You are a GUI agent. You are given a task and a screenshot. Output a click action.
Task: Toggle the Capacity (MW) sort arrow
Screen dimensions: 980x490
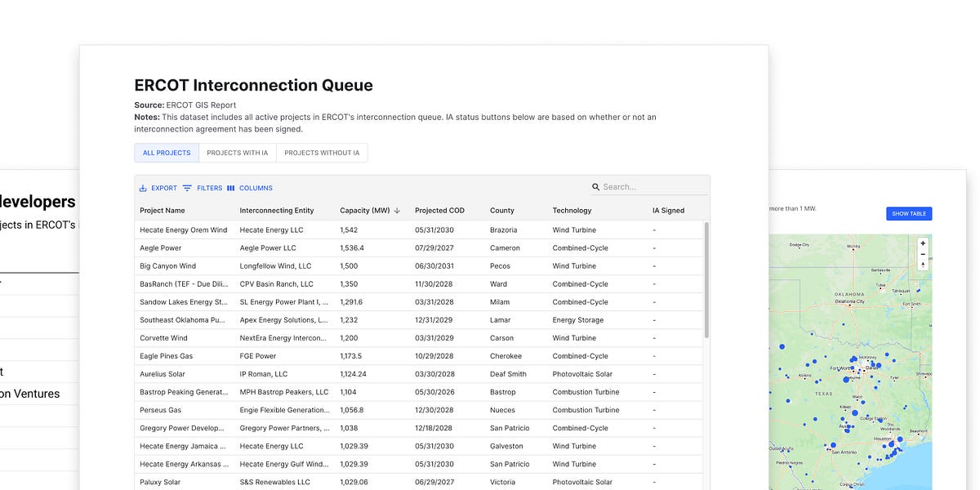(x=397, y=211)
